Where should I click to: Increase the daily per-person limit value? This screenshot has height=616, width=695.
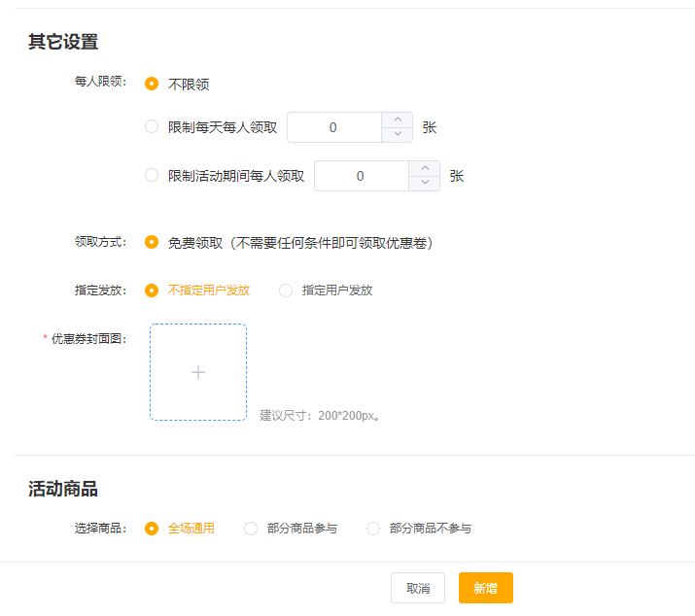coord(397,120)
